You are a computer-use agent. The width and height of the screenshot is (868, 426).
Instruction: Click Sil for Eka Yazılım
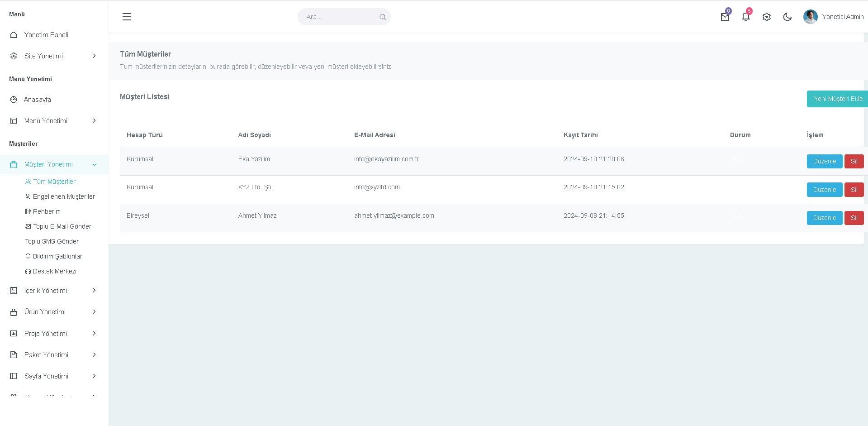[854, 161]
